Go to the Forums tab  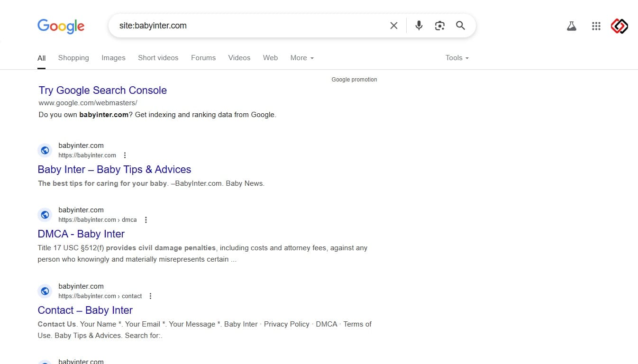(x=203, y=58)
